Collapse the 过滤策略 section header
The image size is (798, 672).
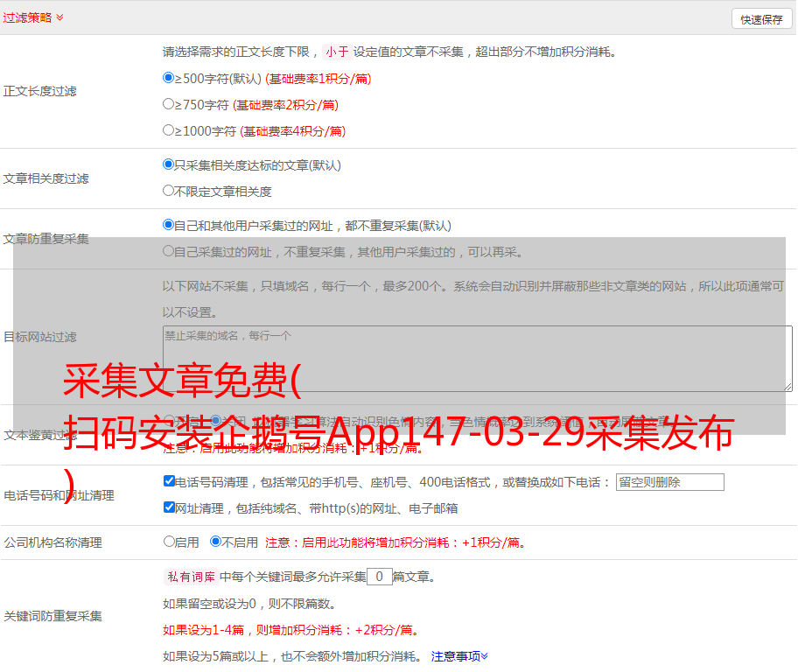pos(33,17)
